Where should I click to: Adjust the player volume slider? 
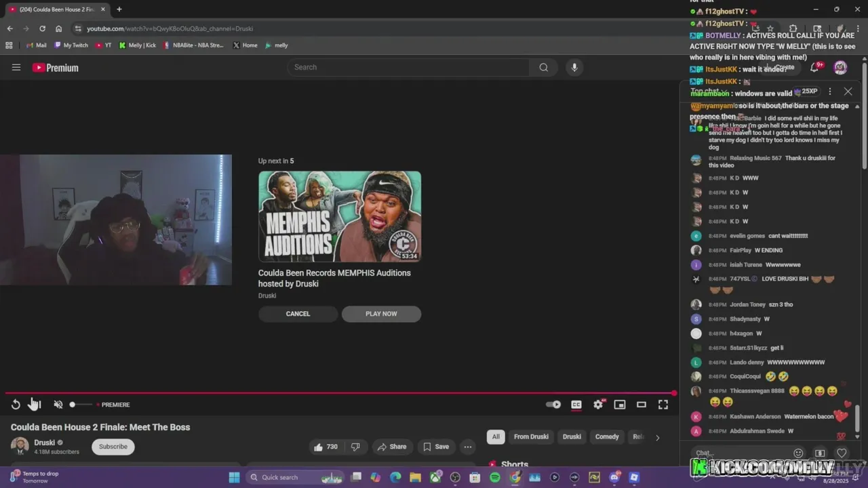pos(81,405)
